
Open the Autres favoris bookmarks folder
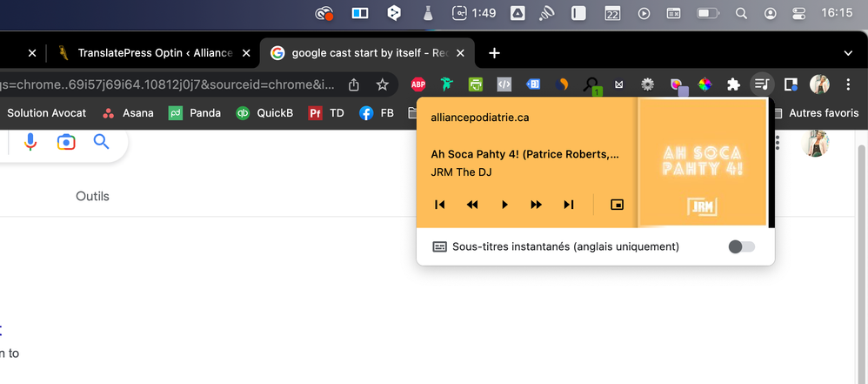pos(816,113)
